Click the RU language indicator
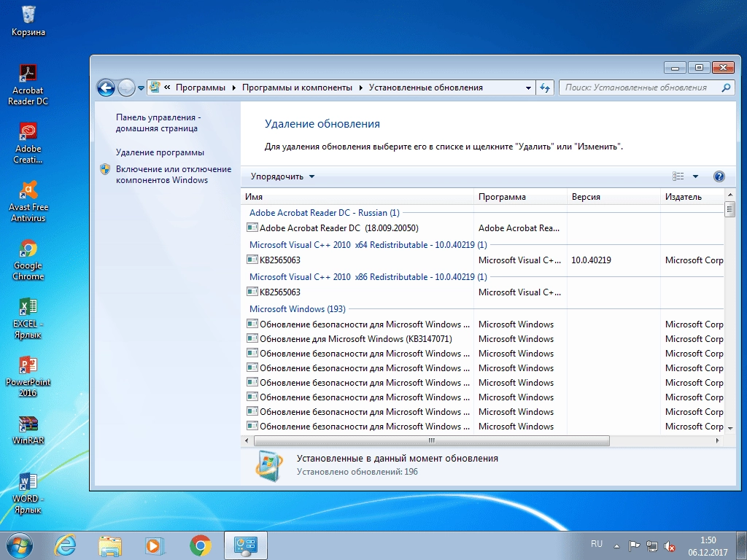The width and height of the screenshot is (747, 560). coord(597,544)
